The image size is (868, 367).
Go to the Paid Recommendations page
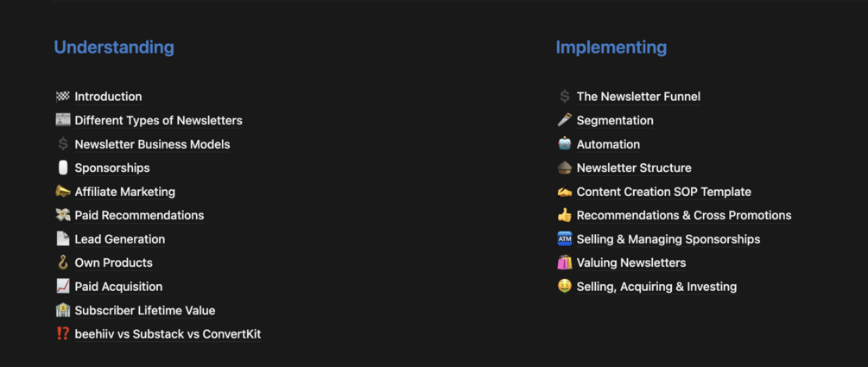point(139,215)
